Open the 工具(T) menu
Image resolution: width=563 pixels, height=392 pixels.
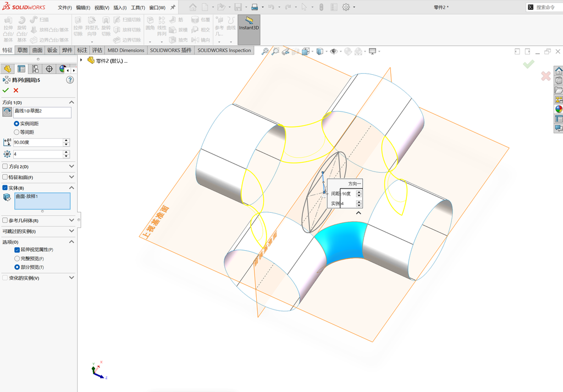[x=138, y=8]
